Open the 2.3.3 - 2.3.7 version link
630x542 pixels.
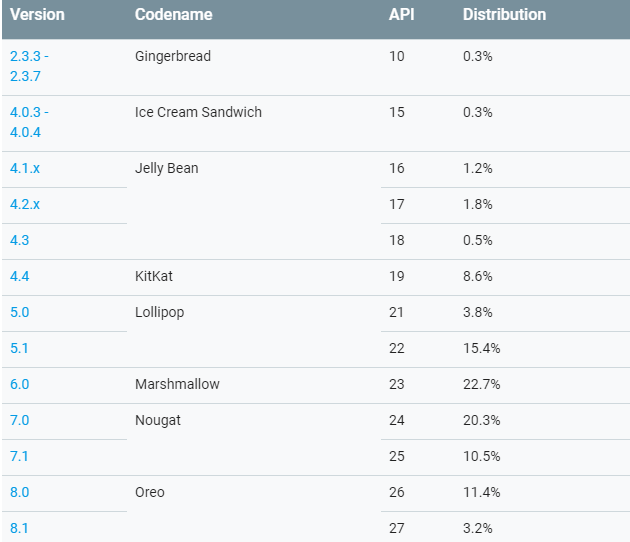29,65
